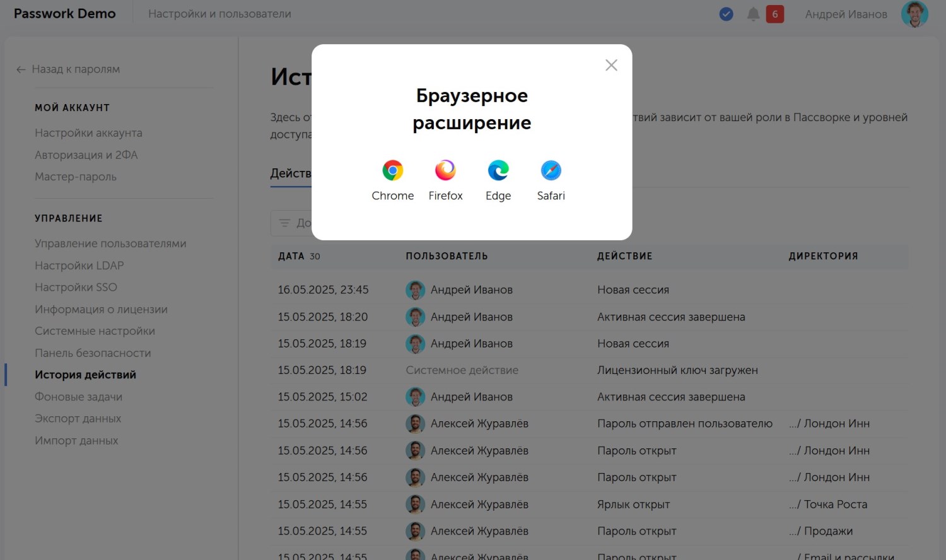Select Мастер-пароль in the sidebar

tap(76, 177)
